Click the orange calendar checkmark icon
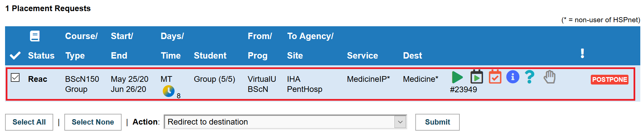 tap(495, 77)
